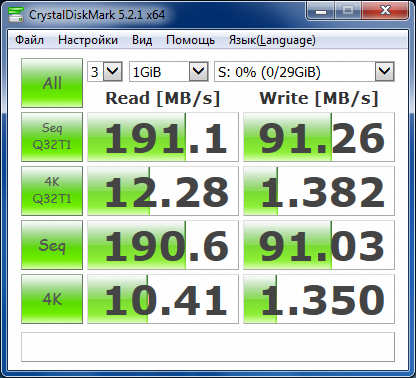Start the 4K Q32T1 test
The width and height of the screenshot is (416, 378).
(x=52, y=191)
